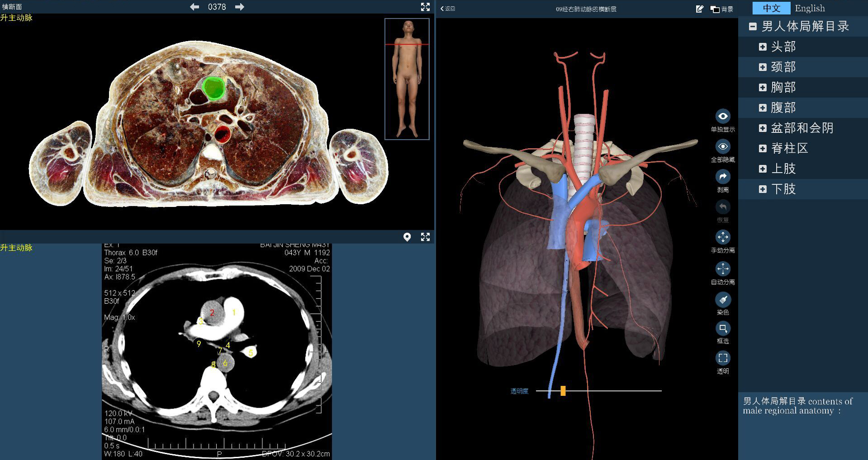This screenshot has width=868, height=460.
Task: Toggle 透明 transparency mode
Action: [723, 358]
